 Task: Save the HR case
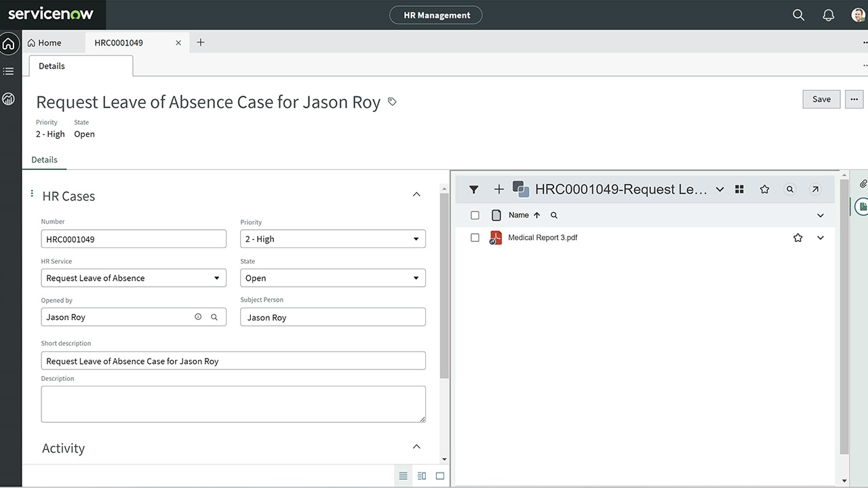click(x=821, y=99)
